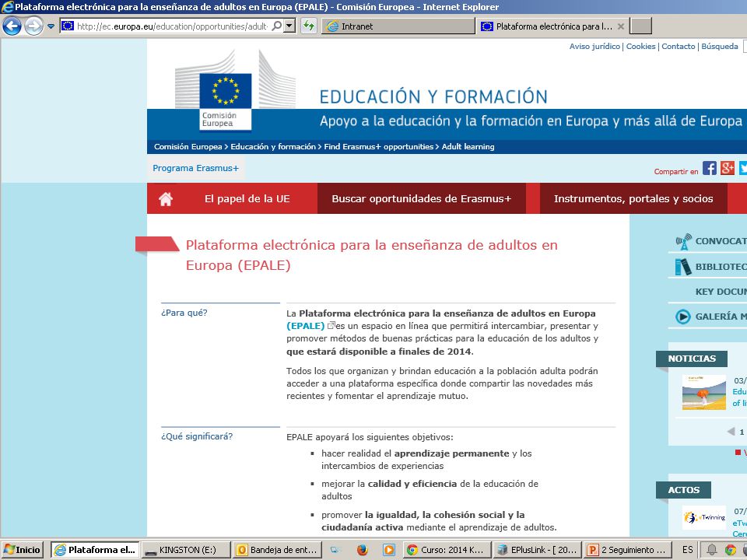Select the Plataforma electrónica browser tab
The image size is (747, 560).
[552, 26]
